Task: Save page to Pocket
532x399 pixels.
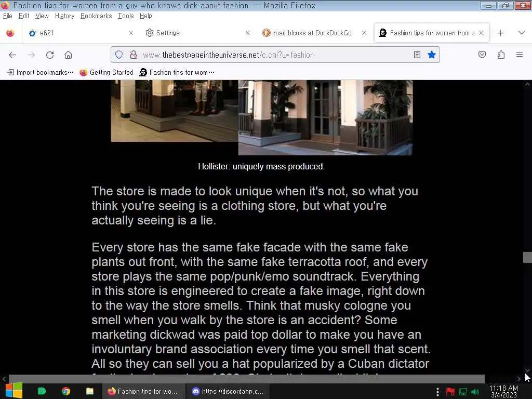Action: pyautogui.click(x=482, y=55)
